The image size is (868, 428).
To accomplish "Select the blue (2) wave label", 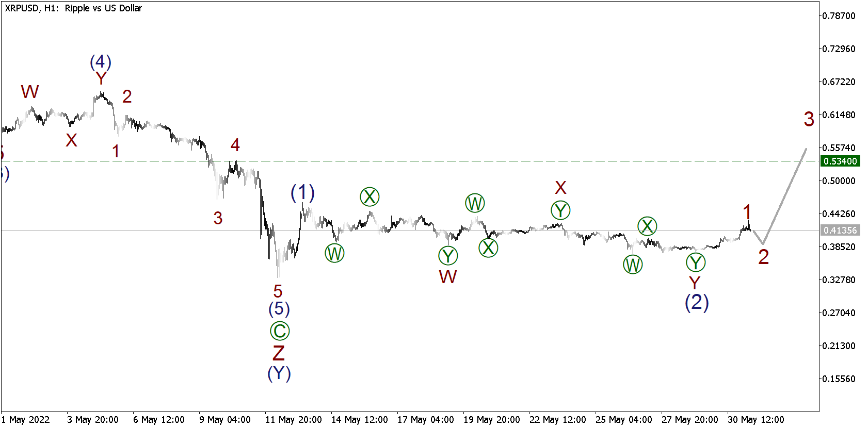I will tap(697, 302).
